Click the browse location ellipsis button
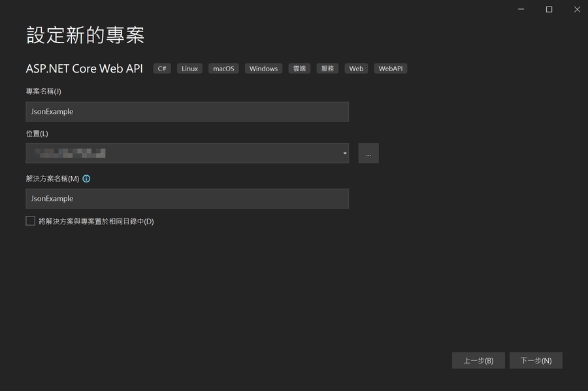 coord(368,154)
